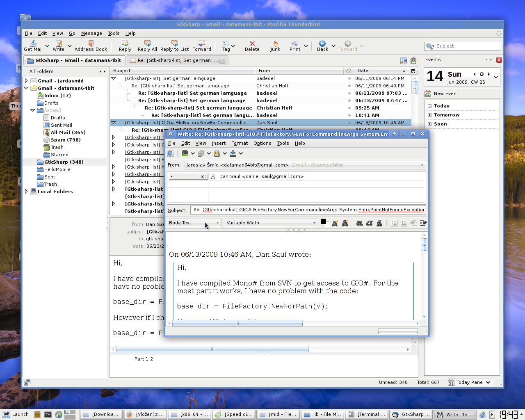Expand Local Folders tree
Screen dimensions: 525x420
26,192
